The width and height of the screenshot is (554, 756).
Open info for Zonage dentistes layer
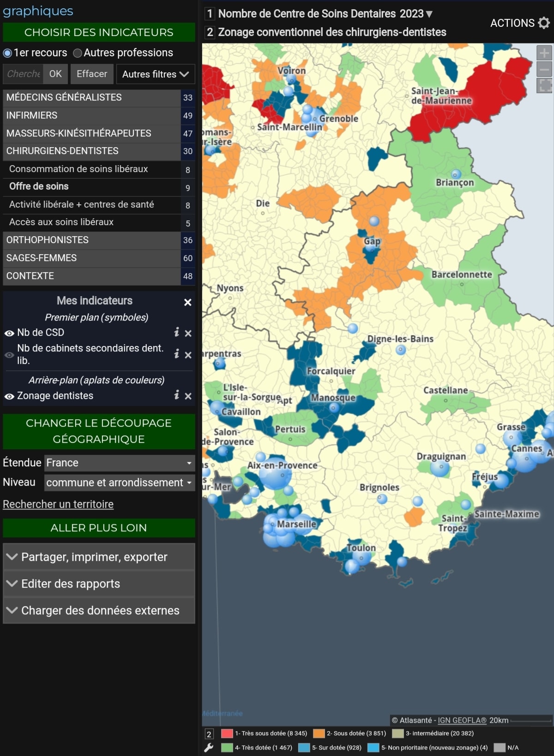176,395
